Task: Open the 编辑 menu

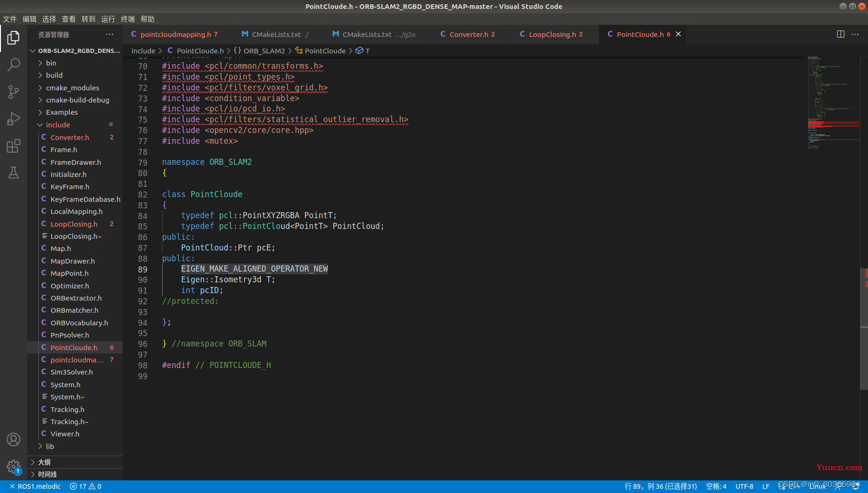Action: click(x=30, y=19)
